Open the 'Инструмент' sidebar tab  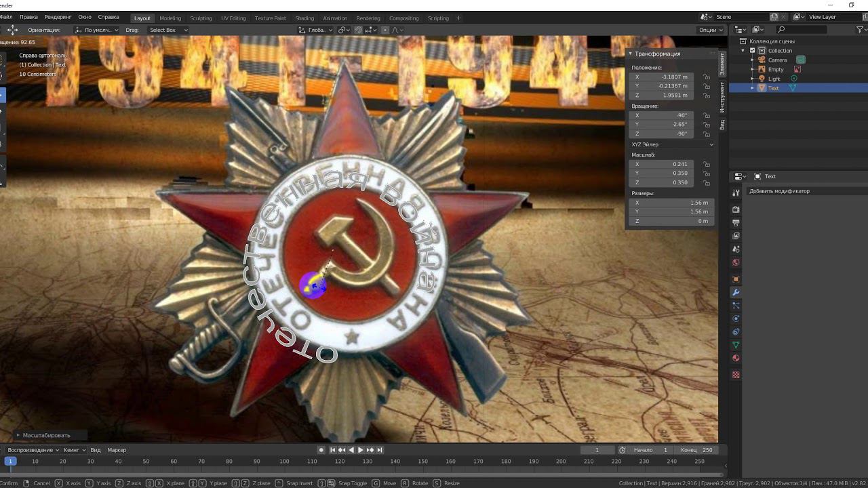tap(722, 96)
